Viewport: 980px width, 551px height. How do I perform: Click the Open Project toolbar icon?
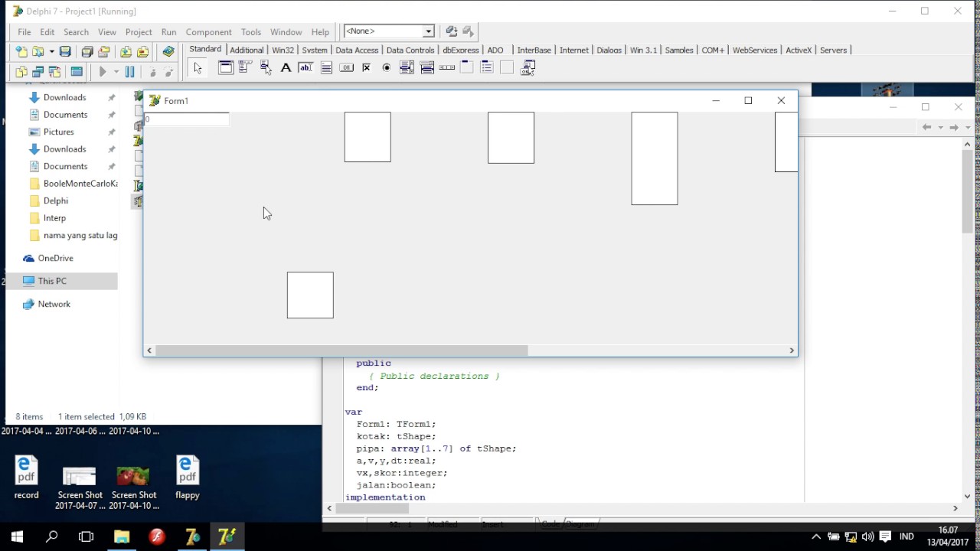pyautogui.click(x=103, y=51)
